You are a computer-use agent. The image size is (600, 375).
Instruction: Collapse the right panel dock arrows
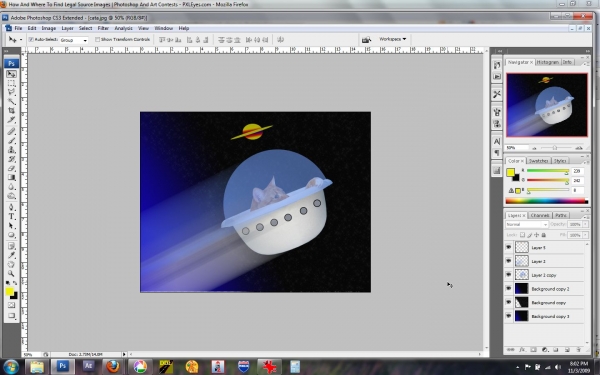(587, 51)
